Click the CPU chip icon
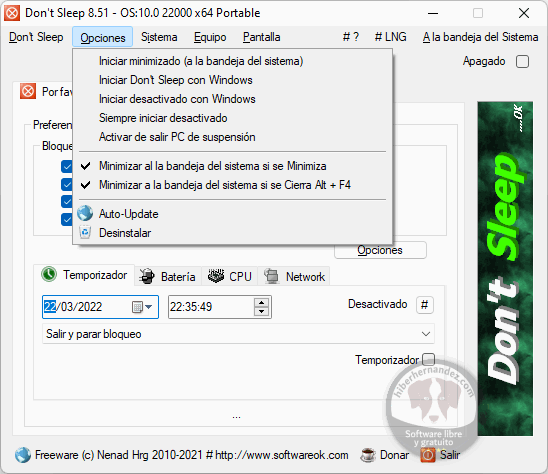The width and height of the screenshot is (548, 474). click(x=216, y=276)
